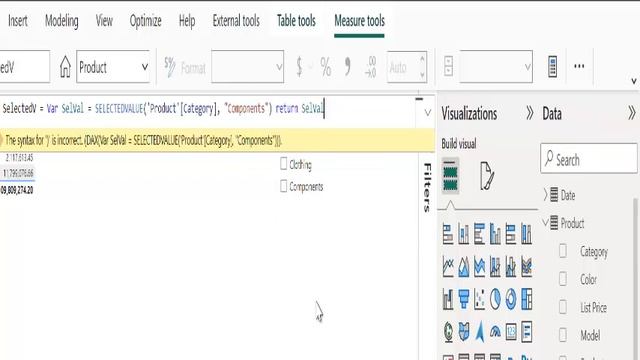Image resolution: width=640 pixels, height=360 pixels.
Task: Select the treemap visual
Action: pos(527,299)
